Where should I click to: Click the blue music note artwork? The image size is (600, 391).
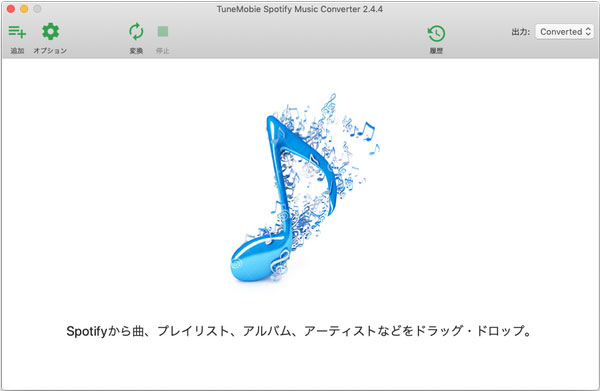[305, 187]
